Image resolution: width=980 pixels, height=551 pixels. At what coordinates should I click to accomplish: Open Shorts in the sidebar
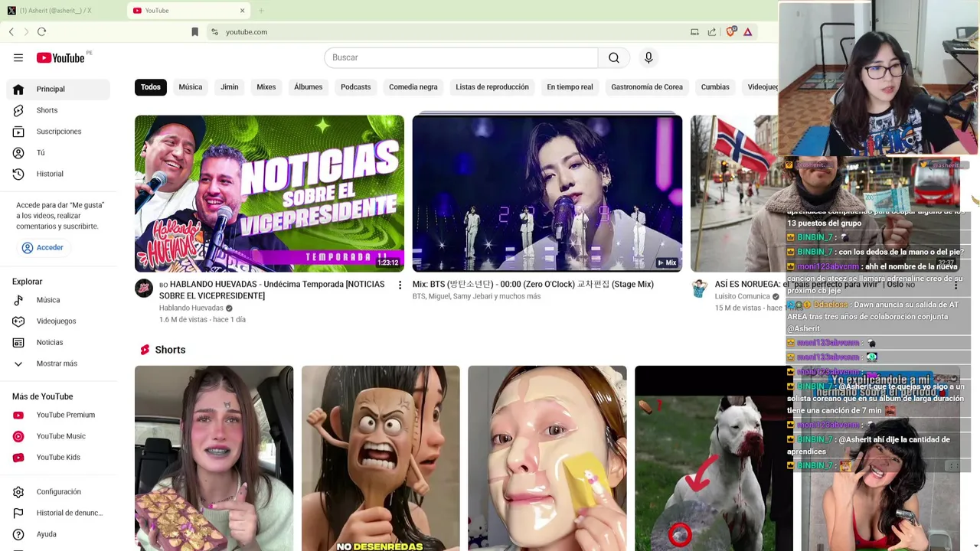coord(58,110)
